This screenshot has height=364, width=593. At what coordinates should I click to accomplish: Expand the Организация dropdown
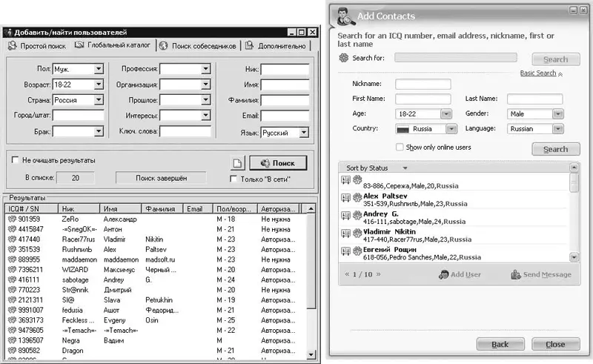pyautogui.click(x=206, y=85)
